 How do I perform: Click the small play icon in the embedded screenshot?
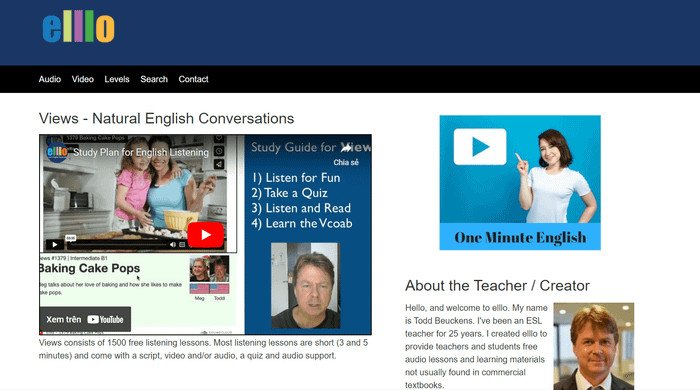pos(54,245)
